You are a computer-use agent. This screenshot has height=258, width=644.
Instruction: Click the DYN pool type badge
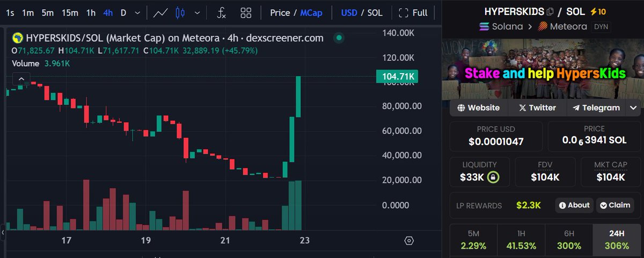(x=601, y=26)
